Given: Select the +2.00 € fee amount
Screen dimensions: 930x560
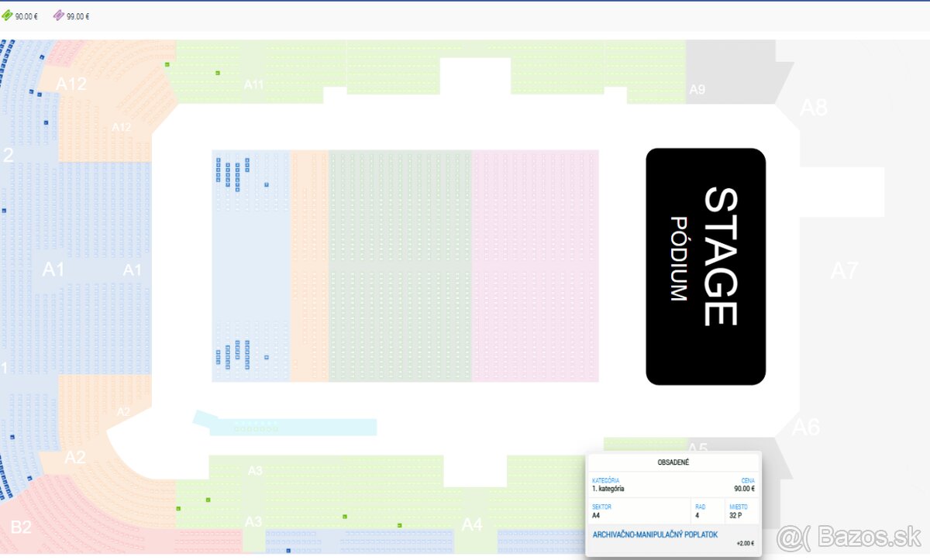Looking at the screenshot, I should (746, 544).
